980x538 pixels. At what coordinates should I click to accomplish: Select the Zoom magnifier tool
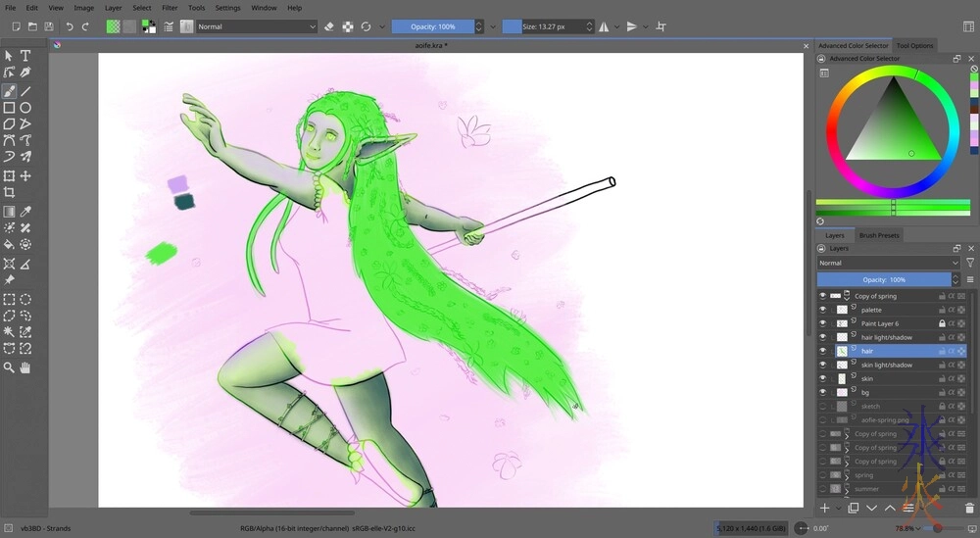coord(9,367)
